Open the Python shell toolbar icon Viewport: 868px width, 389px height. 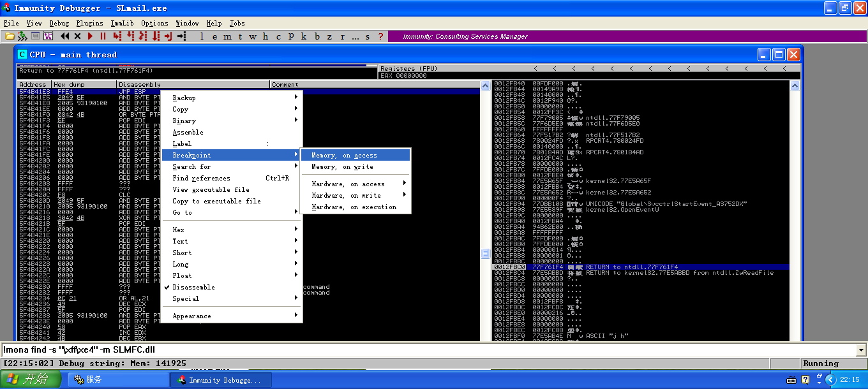(x=22, y=36)
